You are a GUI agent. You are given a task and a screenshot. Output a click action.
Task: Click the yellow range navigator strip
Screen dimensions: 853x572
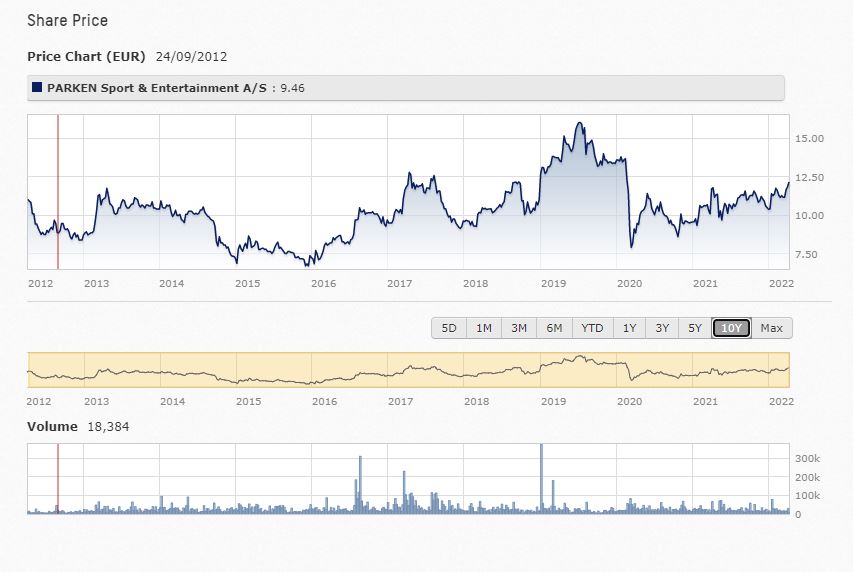coord(408,370)
